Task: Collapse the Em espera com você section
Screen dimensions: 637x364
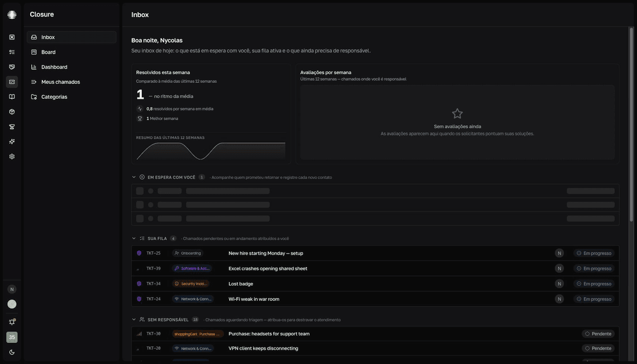Action: pos(134,177)
